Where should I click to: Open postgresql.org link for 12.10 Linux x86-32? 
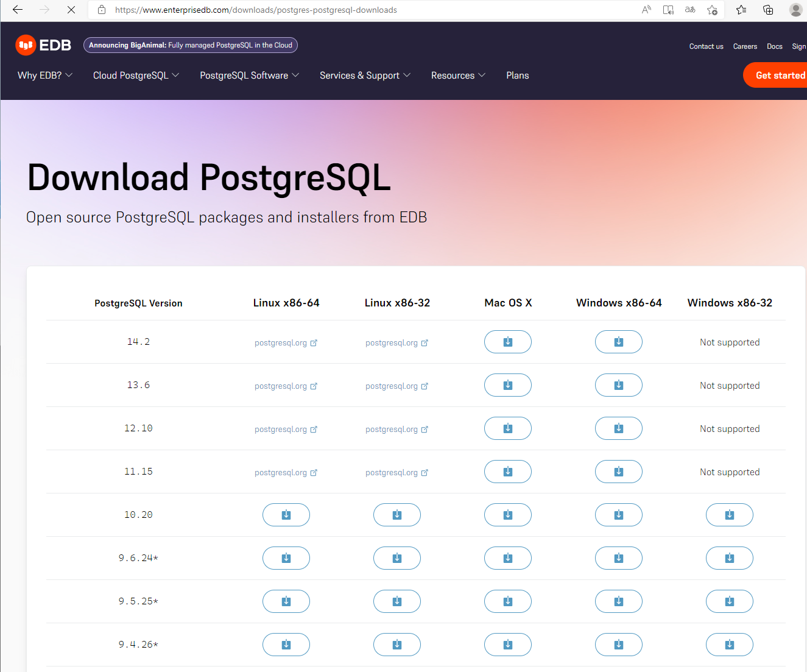click(396, 430)
